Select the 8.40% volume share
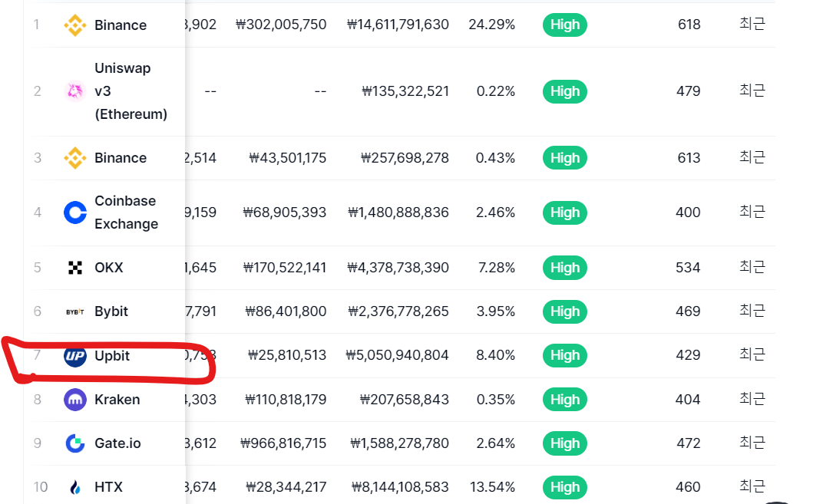The height and width of the screenshot is (504, 813). tap(496, 355)
